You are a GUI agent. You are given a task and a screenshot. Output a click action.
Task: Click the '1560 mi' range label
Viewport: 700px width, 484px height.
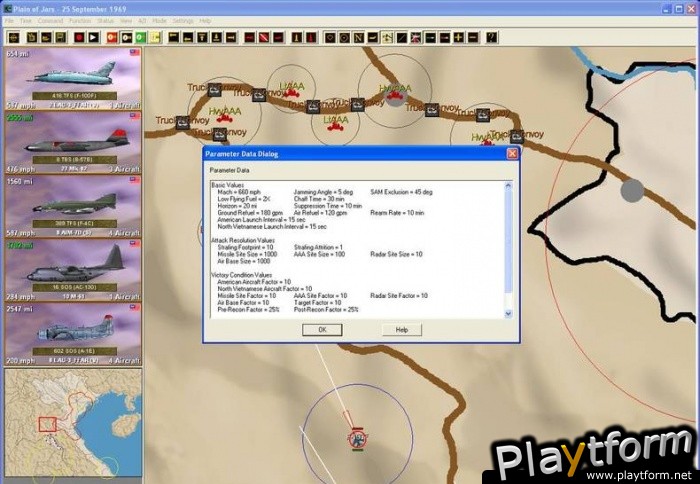coord(20,181)
